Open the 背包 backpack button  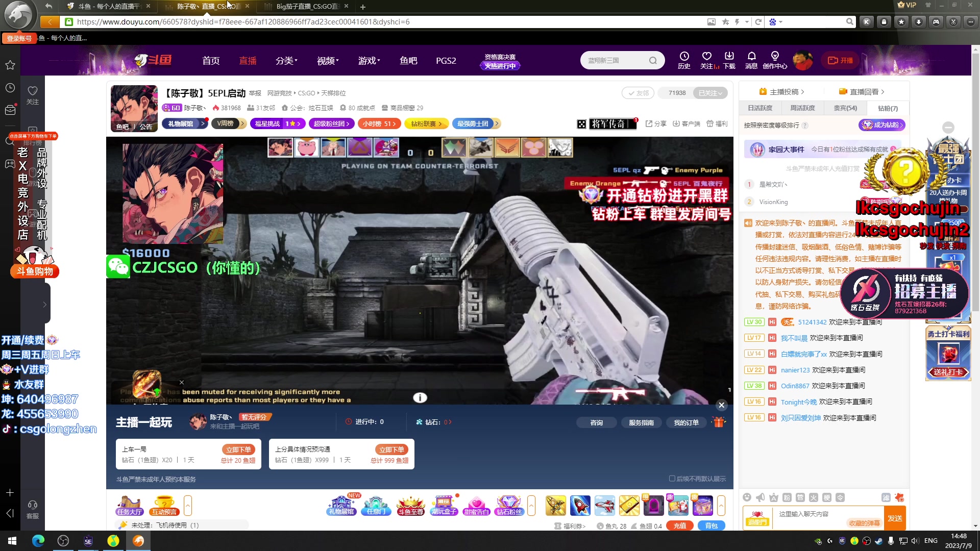click(711, 526)
